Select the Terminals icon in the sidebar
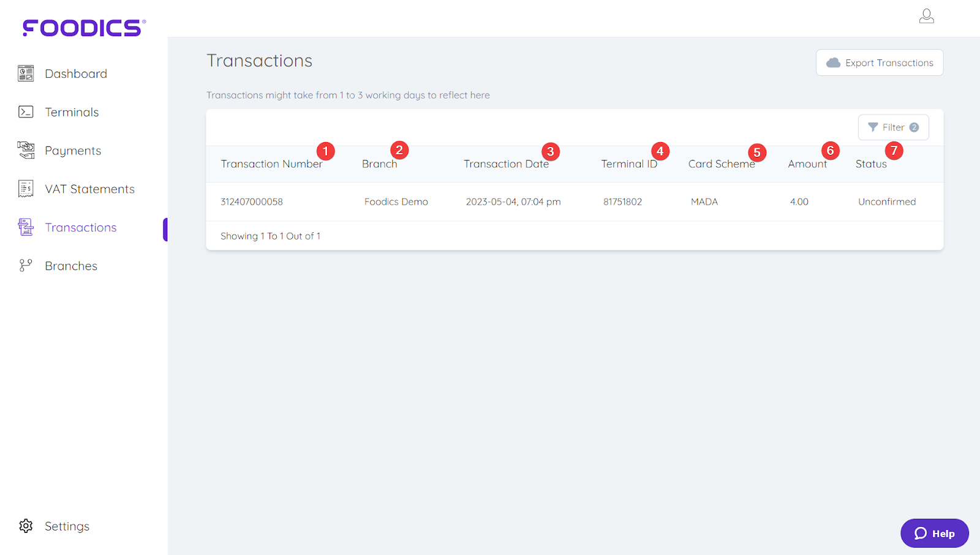 (25, 111)
